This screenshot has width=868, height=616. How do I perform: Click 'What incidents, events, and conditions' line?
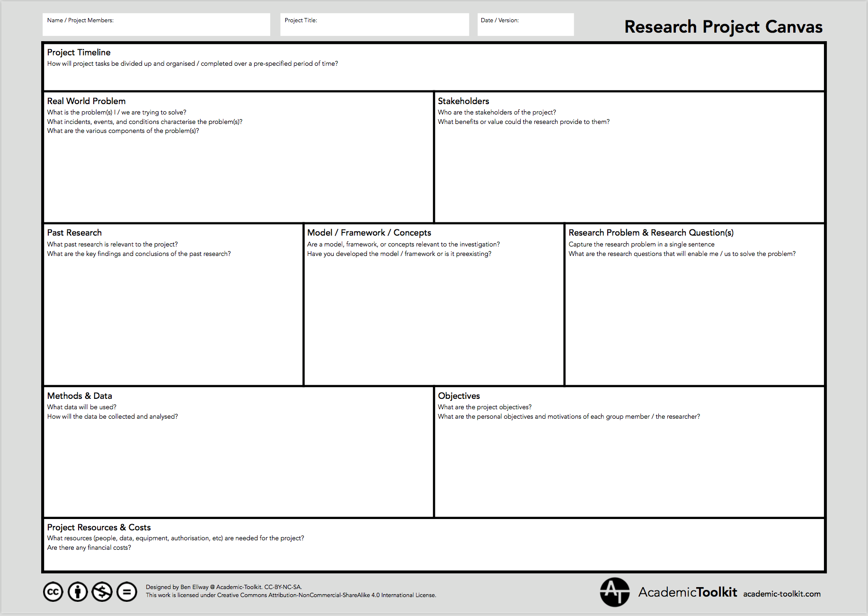click(145, 122)
